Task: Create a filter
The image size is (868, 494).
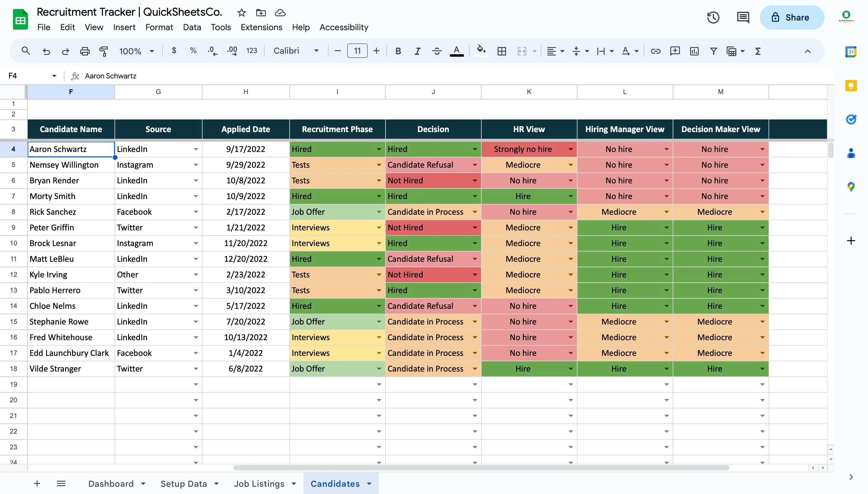Action: click(713, 51)
